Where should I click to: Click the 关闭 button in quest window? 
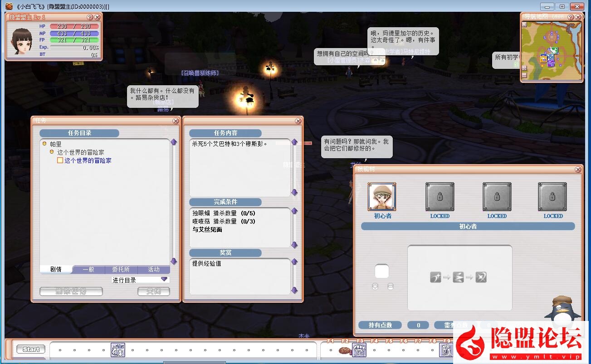pos(154,291)
